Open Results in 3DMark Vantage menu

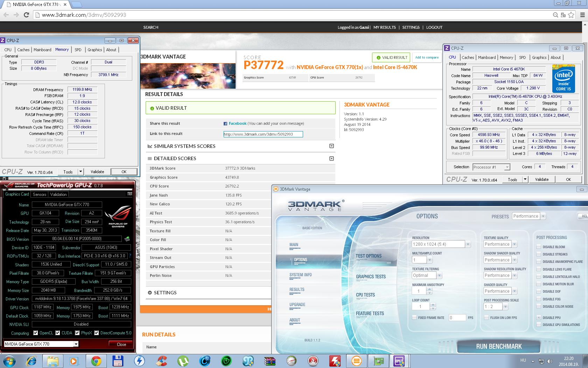click(x=297, y=290)
